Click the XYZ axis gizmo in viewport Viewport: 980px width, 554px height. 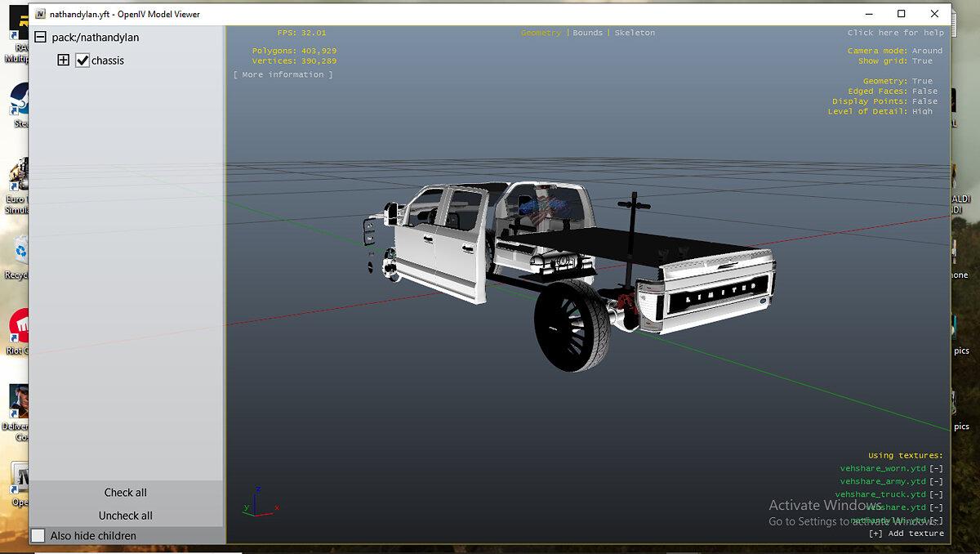coord(258,503)
